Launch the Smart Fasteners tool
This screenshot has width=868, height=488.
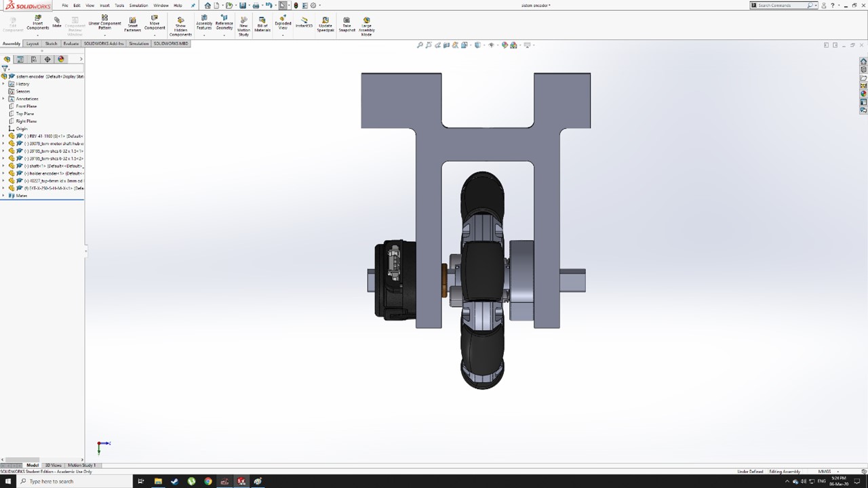133,24
